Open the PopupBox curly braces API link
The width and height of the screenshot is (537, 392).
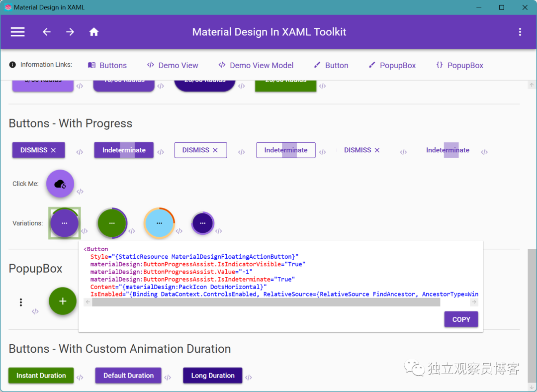click(x=459, y=65)
